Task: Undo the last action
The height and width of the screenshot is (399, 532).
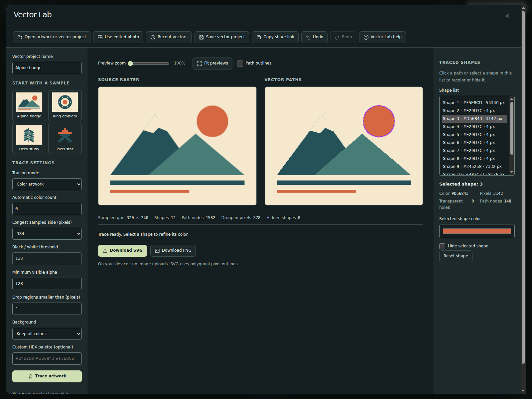Action: pyautogui.click(x=314, y=37)
